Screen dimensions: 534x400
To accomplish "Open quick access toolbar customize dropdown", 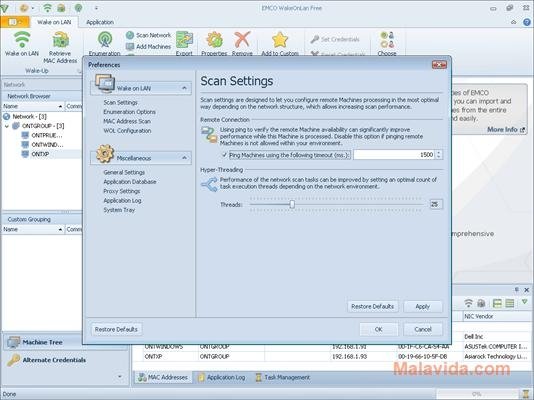I will click(96, 8).
